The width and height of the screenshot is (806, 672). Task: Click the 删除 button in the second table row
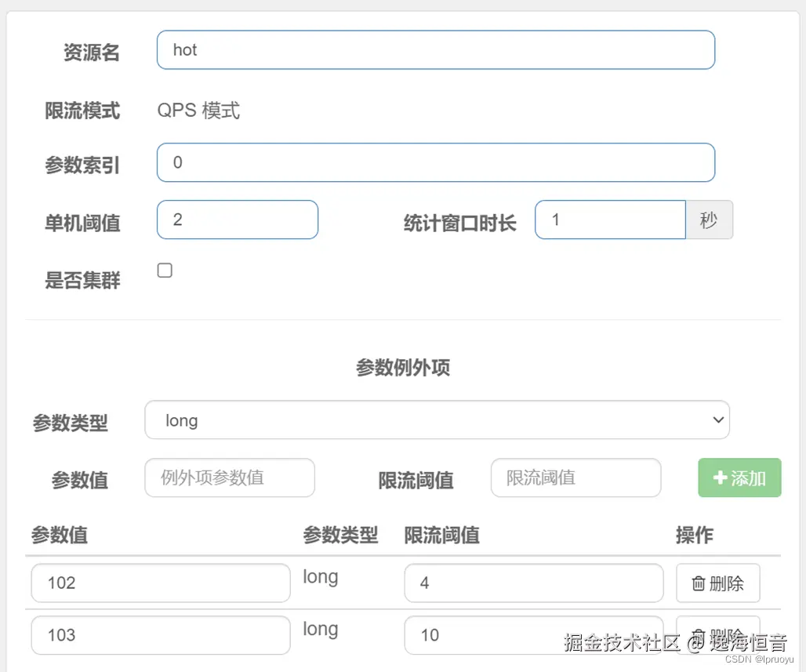717,634
